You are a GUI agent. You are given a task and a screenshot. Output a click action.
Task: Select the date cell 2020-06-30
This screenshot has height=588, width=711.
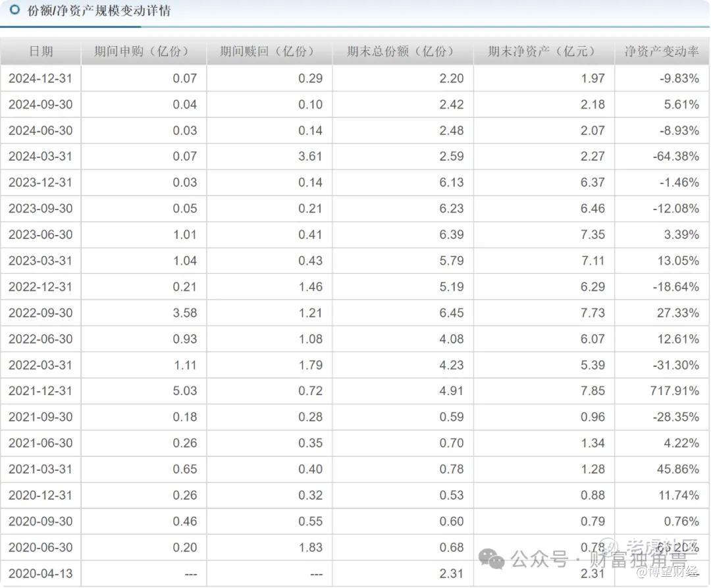tap(40, 547)
